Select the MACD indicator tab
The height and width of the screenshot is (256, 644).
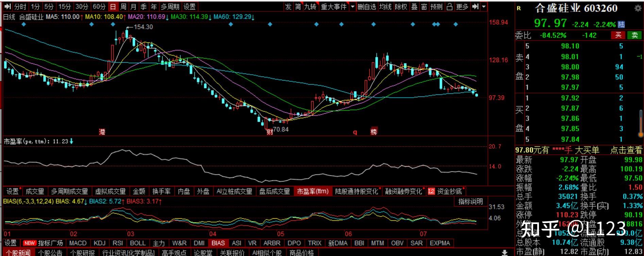point(78,243)
